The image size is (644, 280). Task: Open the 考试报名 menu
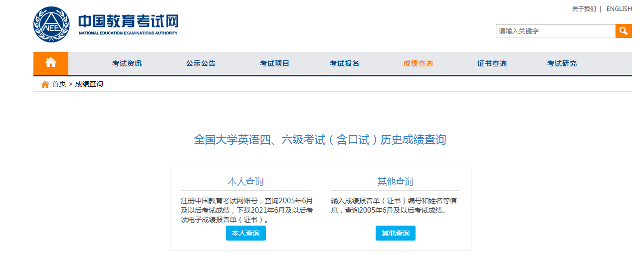point(345,63)
